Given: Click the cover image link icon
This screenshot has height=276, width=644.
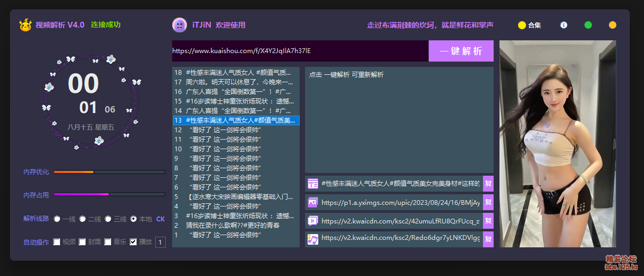Looking at the screenshot, I should [313, 202].
